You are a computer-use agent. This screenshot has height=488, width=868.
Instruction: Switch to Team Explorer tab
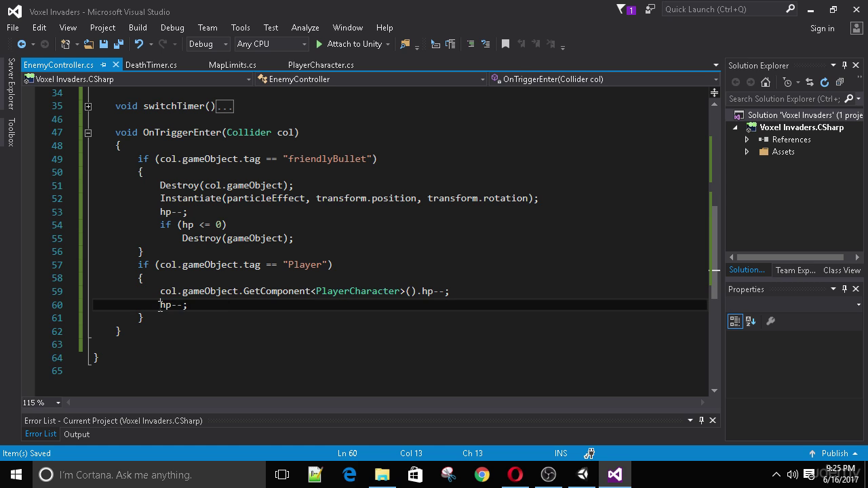(795, 270)
